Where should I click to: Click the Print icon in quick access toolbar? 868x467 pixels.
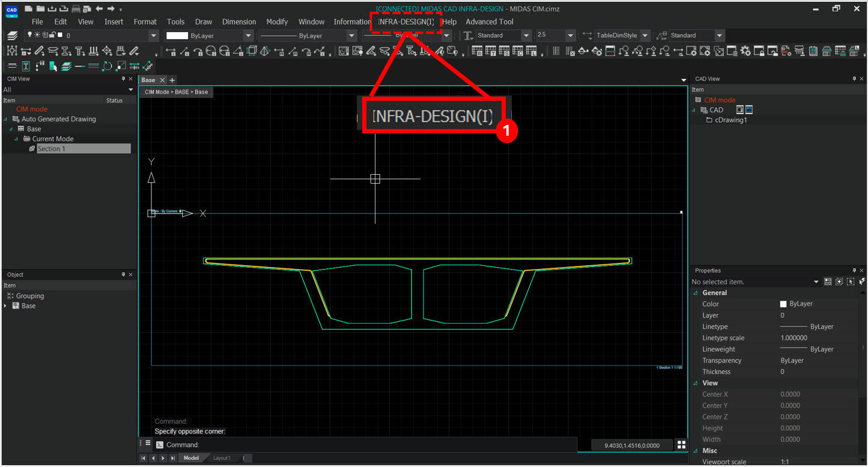point(76,8)
